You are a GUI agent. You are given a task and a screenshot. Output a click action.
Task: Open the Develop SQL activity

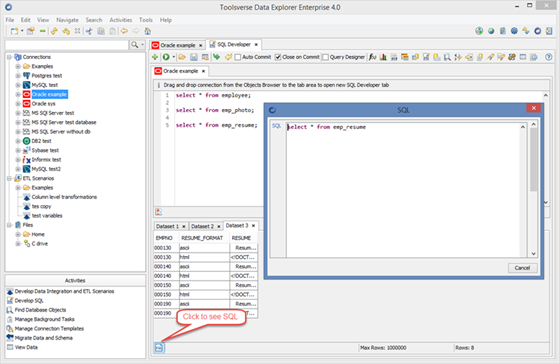pos(29,301)
